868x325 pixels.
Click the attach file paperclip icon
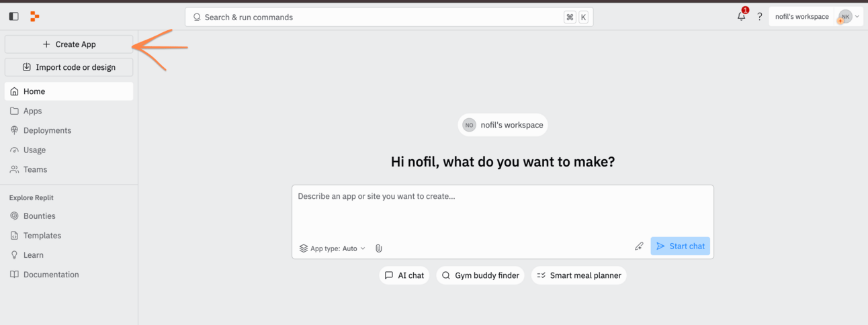[379, 248]
